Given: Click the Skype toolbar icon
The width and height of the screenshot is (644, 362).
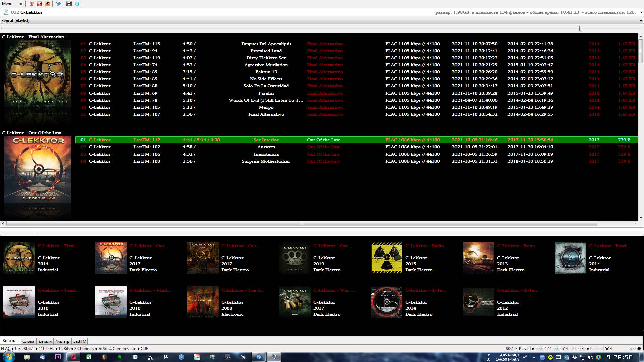Looking at the screenshot, I should tap(77, 4).
